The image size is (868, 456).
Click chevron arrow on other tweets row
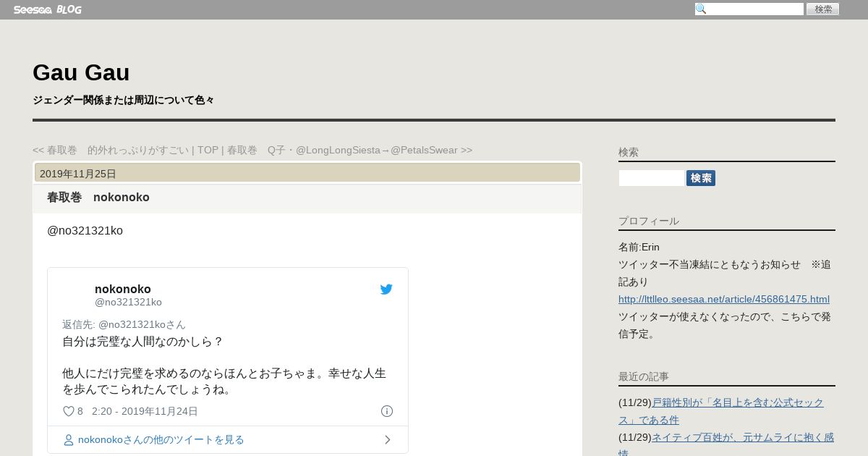coord(388,440)
